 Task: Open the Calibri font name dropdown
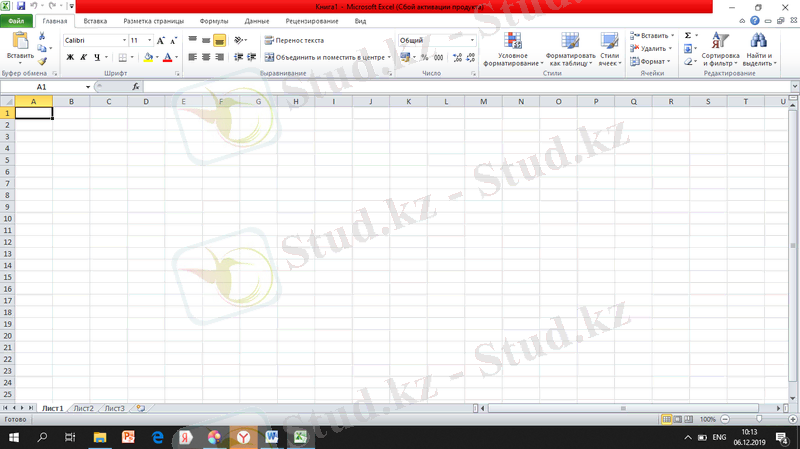click(124, 40)
